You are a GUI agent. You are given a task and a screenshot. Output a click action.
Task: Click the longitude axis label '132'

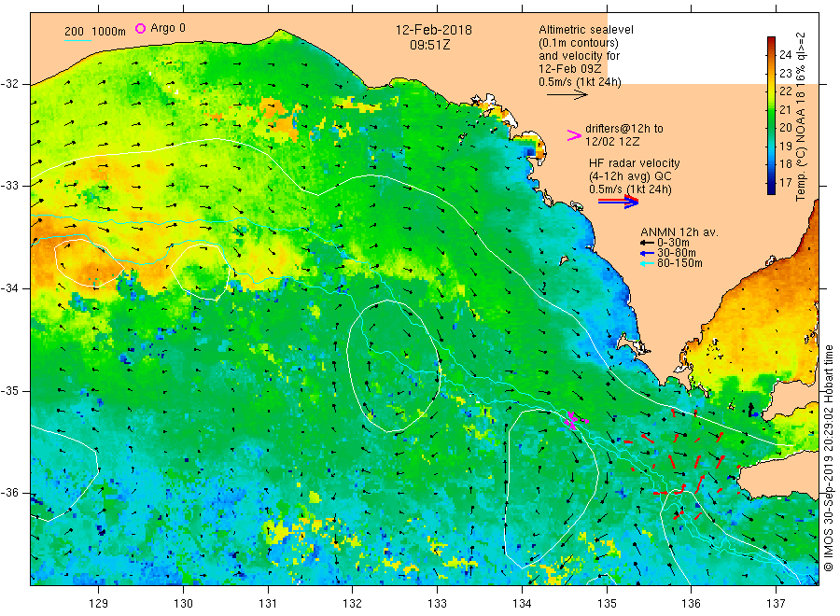[353, 604]
